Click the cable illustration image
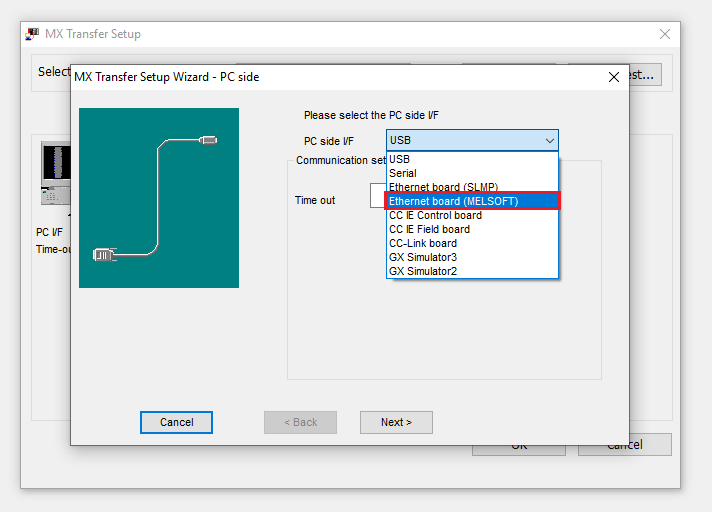The height and width of the screenshot is (512, 712). tap(159, 198)
